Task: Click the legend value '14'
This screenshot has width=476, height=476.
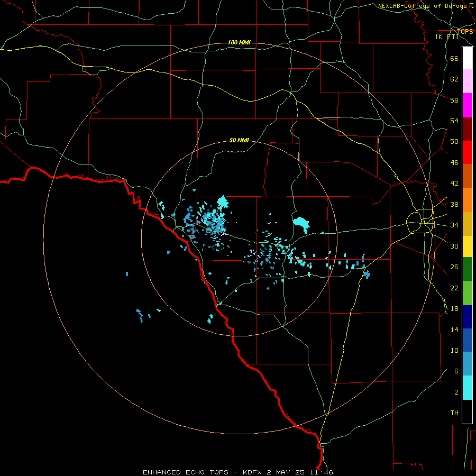Action: [454, 329]
